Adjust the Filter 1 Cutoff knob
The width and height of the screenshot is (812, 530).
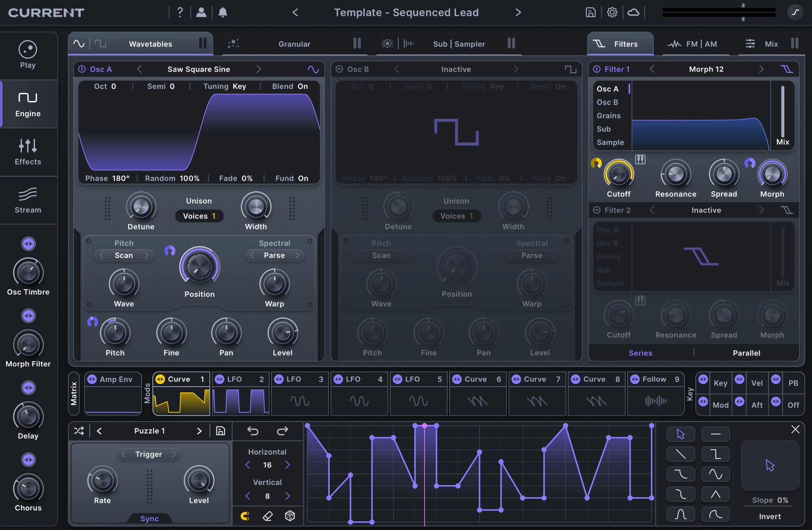coord(618,174)
